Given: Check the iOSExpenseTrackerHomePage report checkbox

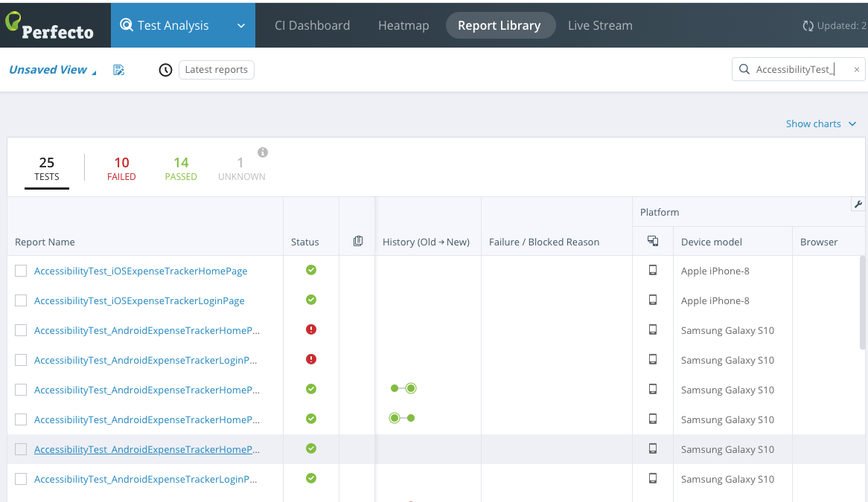Looking at the screenshot, I should tap(21, 271).
